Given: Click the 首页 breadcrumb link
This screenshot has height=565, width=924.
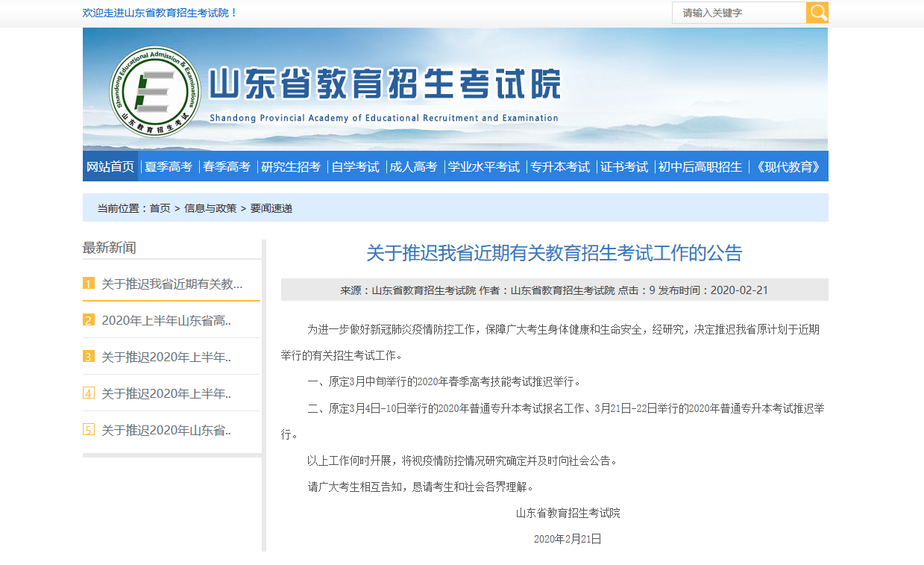Looking at the screenshot, I should 160,208.
